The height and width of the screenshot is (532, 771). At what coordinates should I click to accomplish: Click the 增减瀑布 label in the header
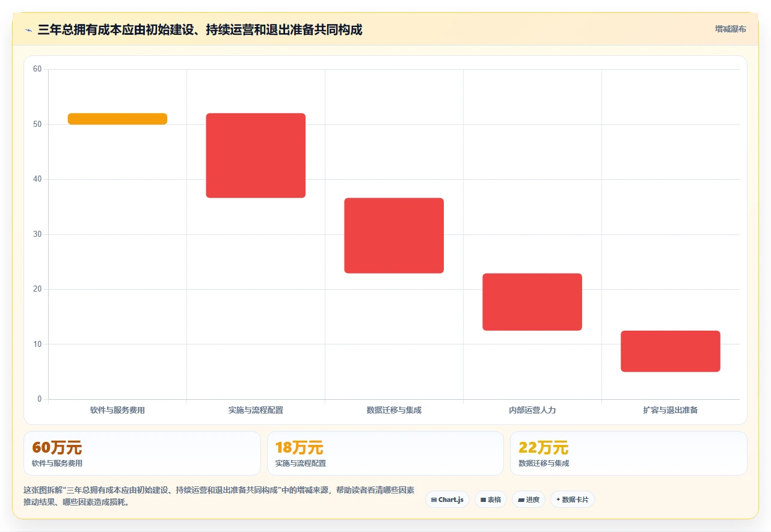point(730,29)
